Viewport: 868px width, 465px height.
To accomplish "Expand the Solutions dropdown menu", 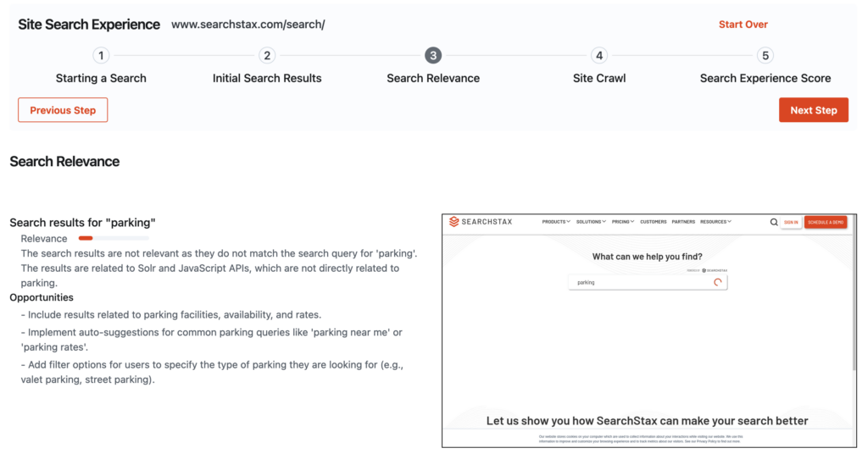I will pyautogui.click(x=591, y=222).
